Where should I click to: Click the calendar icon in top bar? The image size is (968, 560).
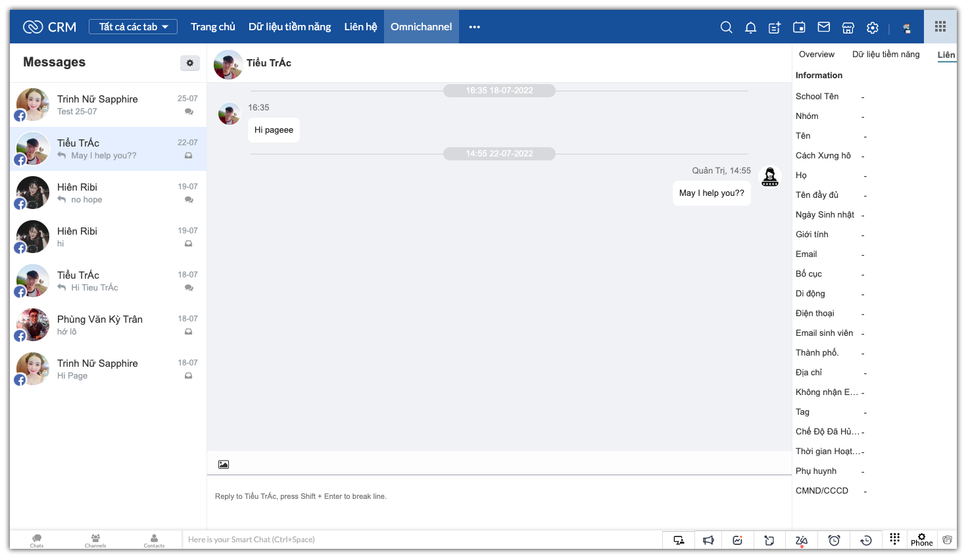pyautogui.click(x=799, y=27)
